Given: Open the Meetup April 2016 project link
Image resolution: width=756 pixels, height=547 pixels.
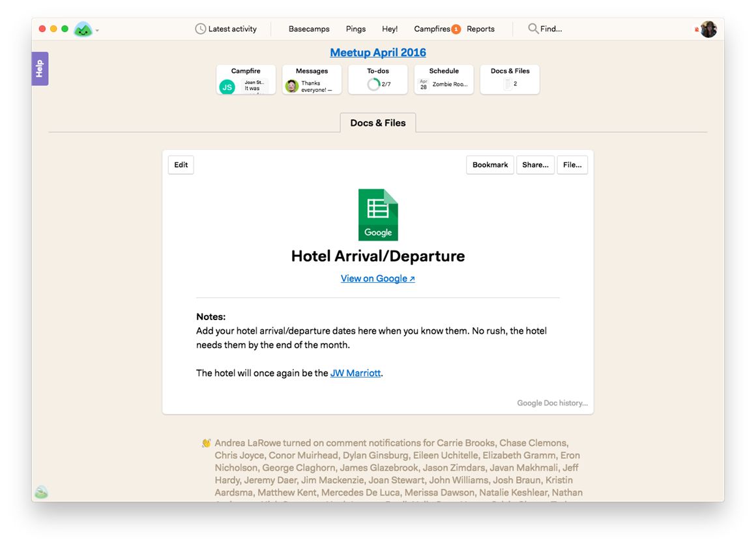Looking at the screenshot, I should (378, 52).
